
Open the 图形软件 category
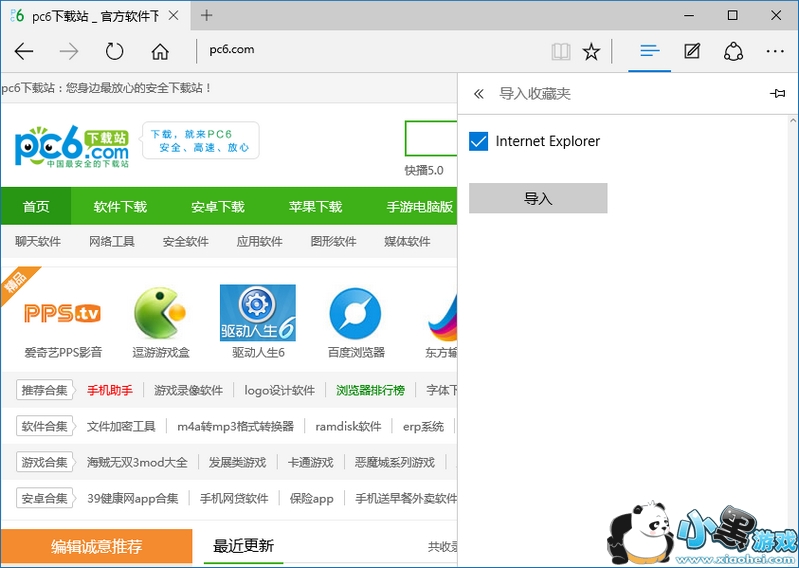[333, 241]
